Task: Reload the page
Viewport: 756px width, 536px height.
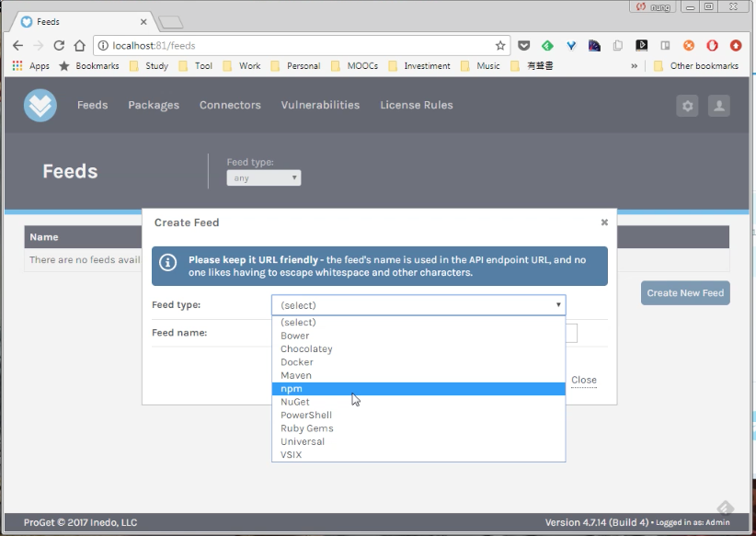Action: pyautogui.click(x=59, y=45)
